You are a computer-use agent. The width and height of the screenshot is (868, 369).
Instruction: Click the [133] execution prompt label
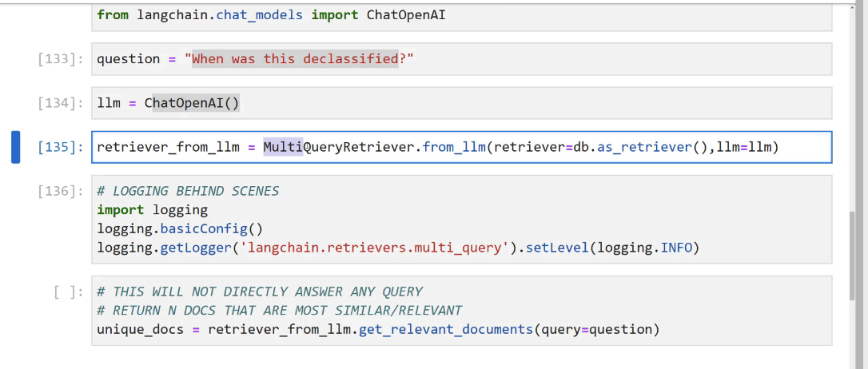tap(60, 60)
